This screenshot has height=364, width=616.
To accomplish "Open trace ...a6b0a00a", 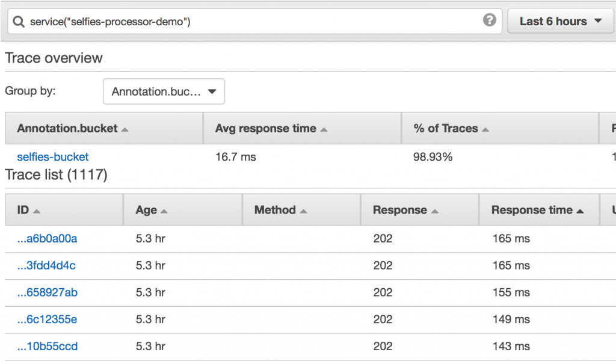I will [47, 239].
